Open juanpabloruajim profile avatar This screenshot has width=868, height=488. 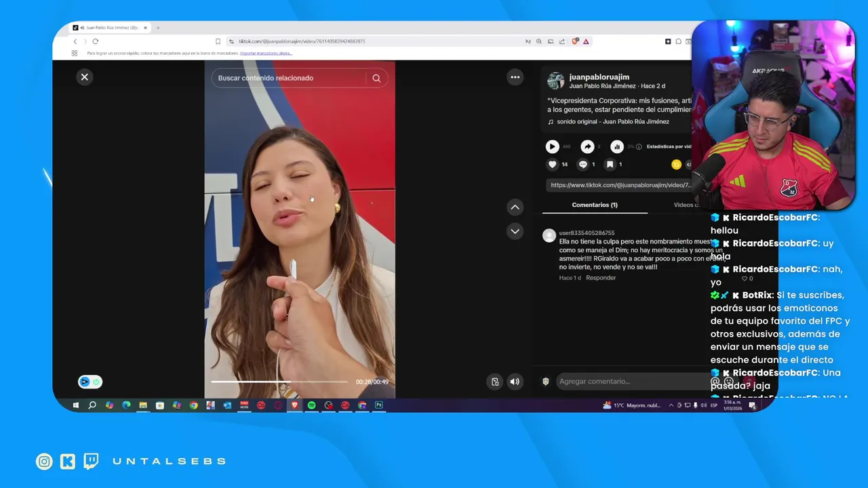tap(556, 81)
